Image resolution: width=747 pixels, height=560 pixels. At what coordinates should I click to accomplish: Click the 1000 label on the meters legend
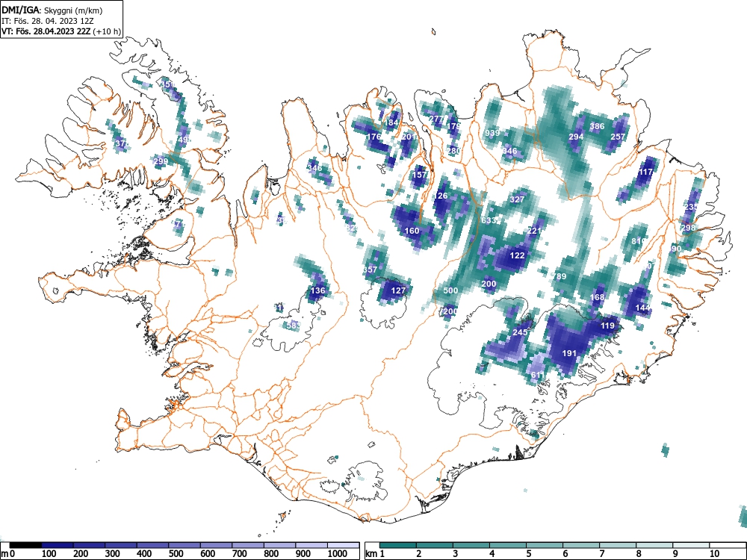point(338,554)
